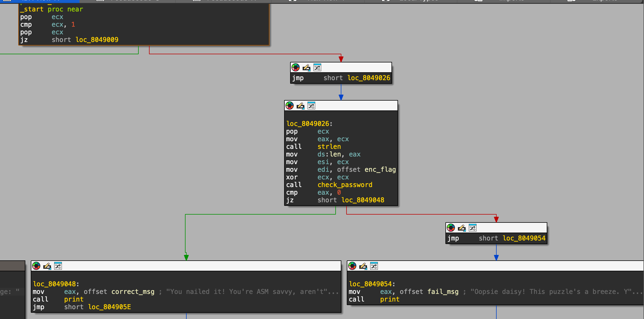This screenshot has height=319, width=644.
Task: Click enc_flag offset operand
Action: (x=380, y=170)
